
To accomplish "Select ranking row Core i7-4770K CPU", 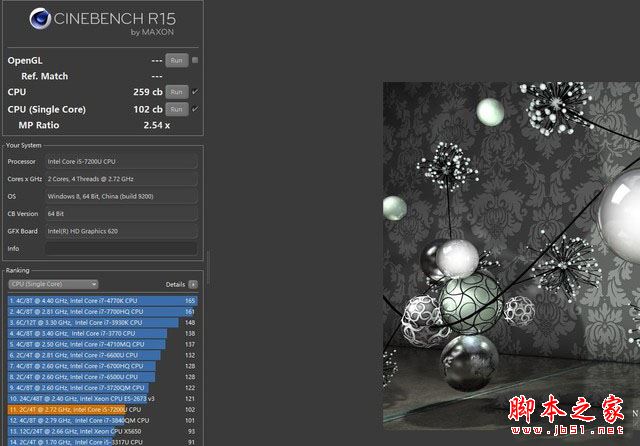I will coord(102,301).
